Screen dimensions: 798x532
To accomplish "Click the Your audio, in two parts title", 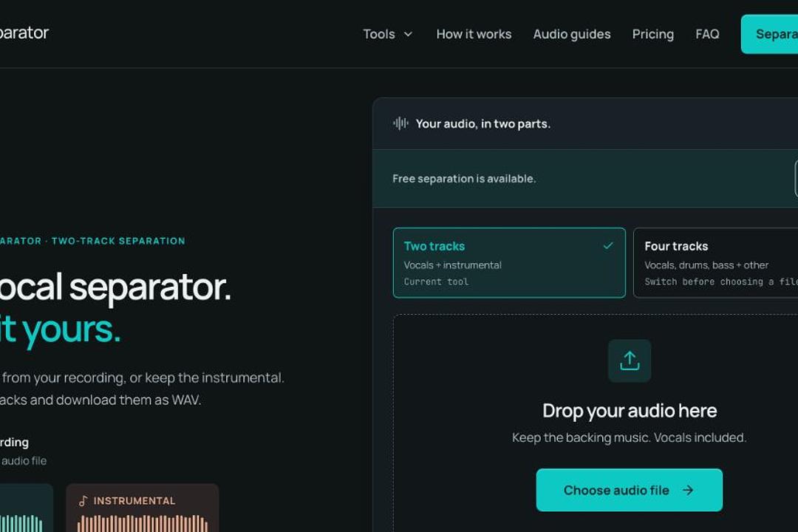I will coord(483,123).
